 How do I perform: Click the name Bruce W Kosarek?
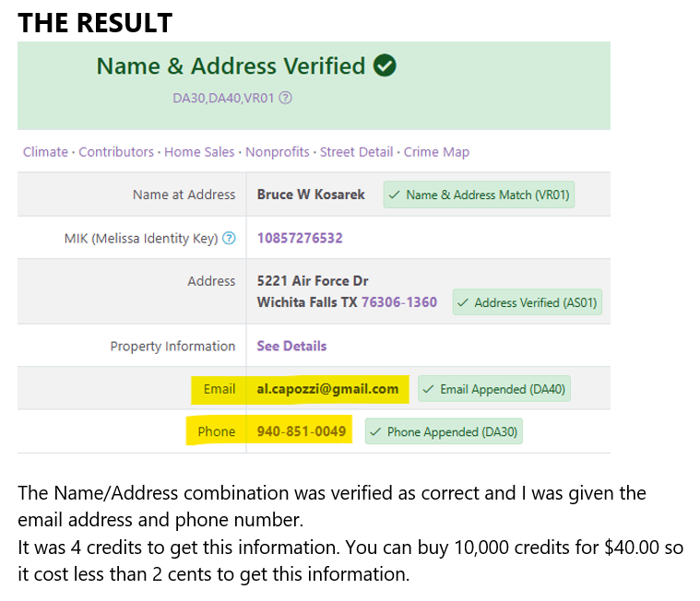[311, 194]
